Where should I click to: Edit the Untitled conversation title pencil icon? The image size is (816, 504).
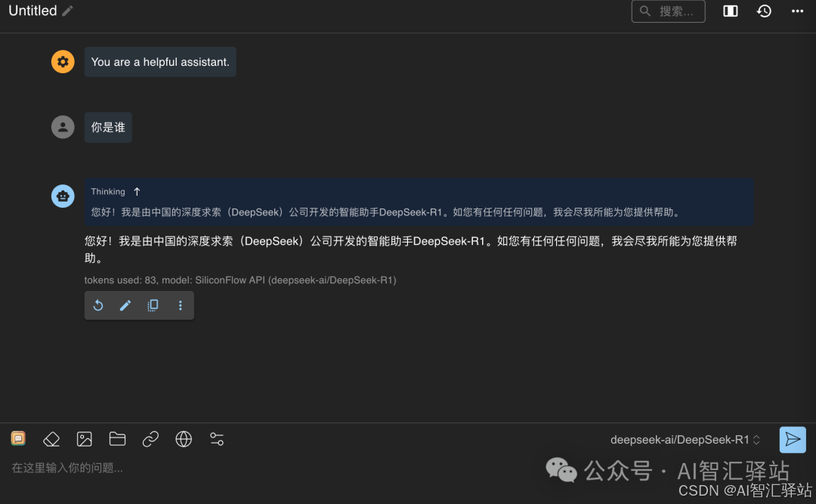point(68,11)
